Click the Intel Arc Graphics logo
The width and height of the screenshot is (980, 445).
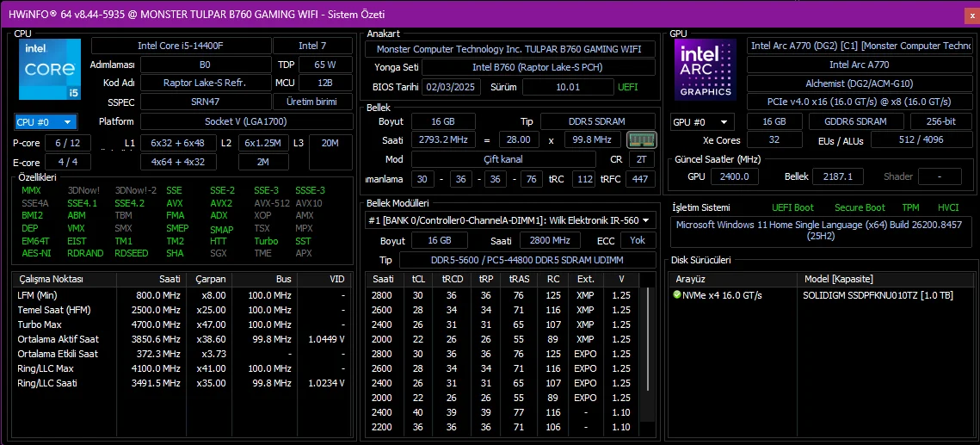click(x=706, y=70)
